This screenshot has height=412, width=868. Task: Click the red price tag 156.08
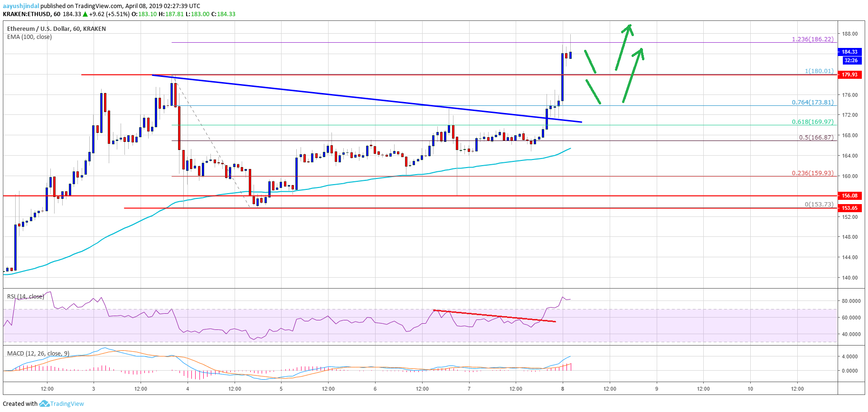click(849, 196)
